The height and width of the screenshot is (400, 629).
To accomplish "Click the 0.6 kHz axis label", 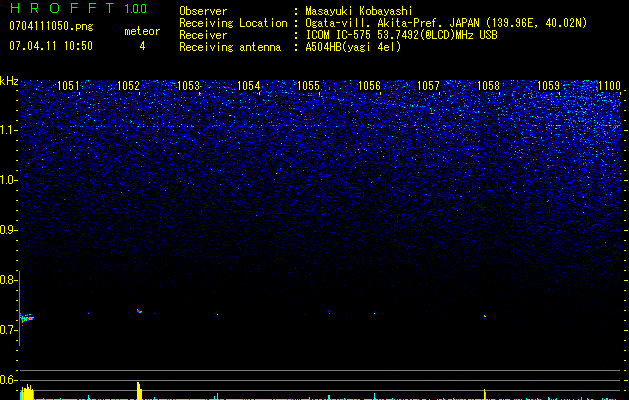I will [x=8, y=380].
